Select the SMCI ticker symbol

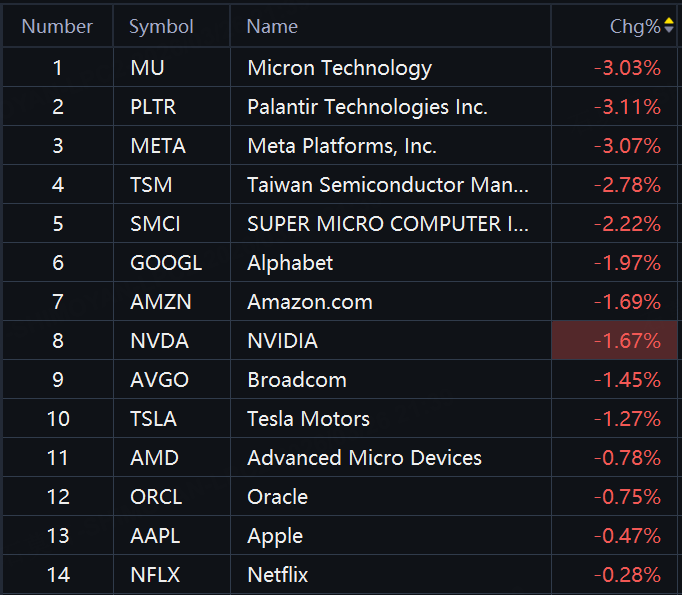[156, 224]
